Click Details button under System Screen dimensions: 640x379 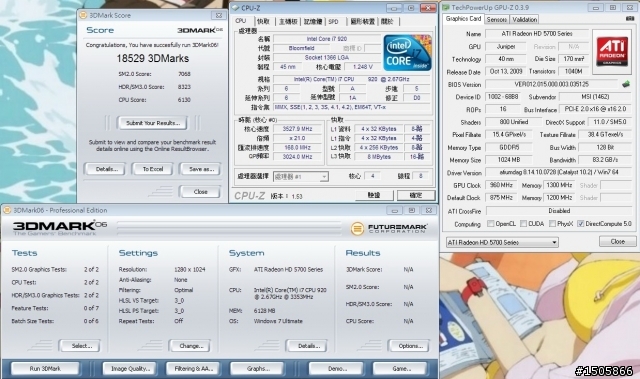click(307, 346)
